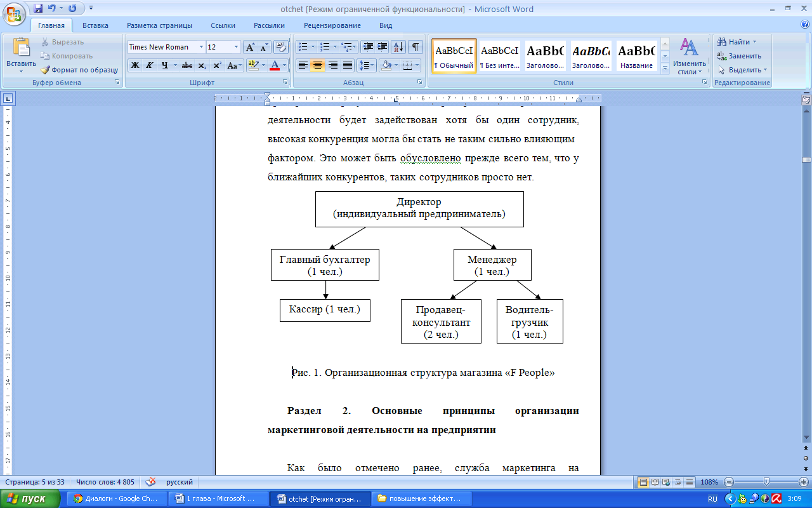Sort text with the A-Z icon
Image resolution: width=812 pixels, height=508 pixels.
[x=398, y=47]
